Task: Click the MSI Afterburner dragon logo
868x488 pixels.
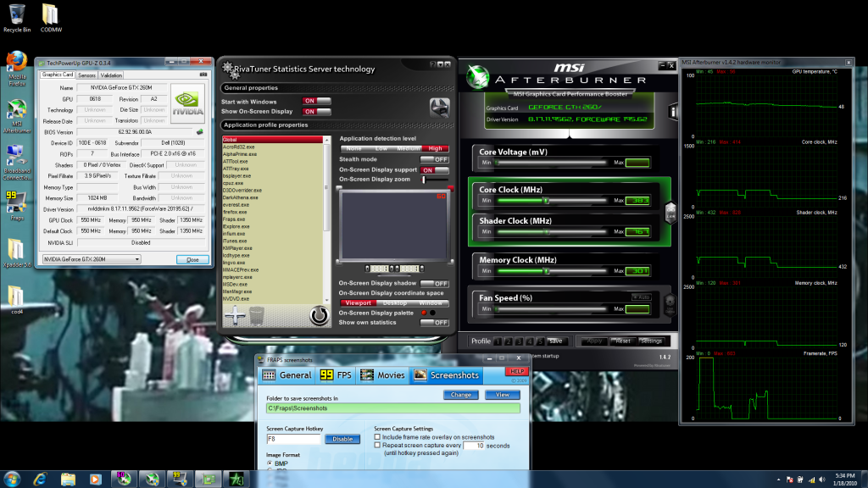Action: tap(478, 77)
